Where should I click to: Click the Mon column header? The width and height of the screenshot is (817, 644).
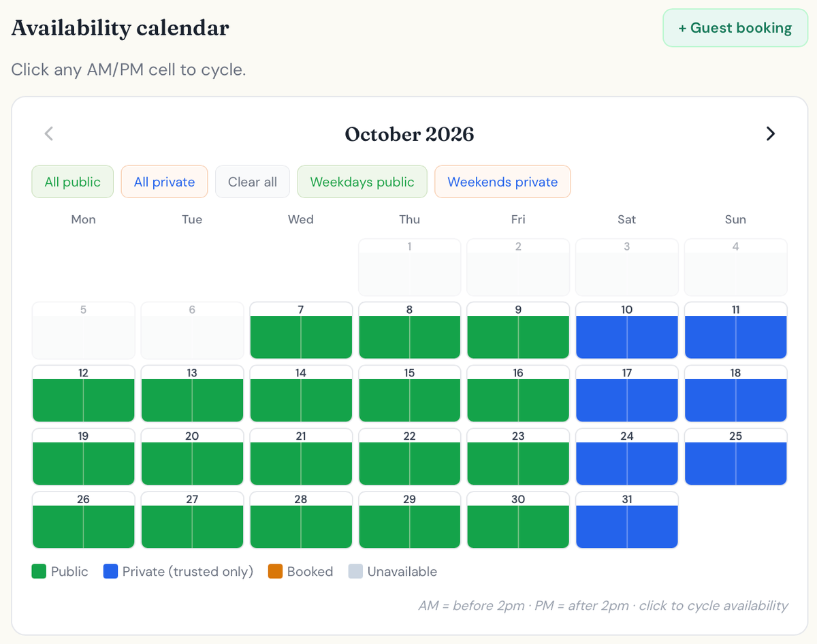(x=83, y=219)
